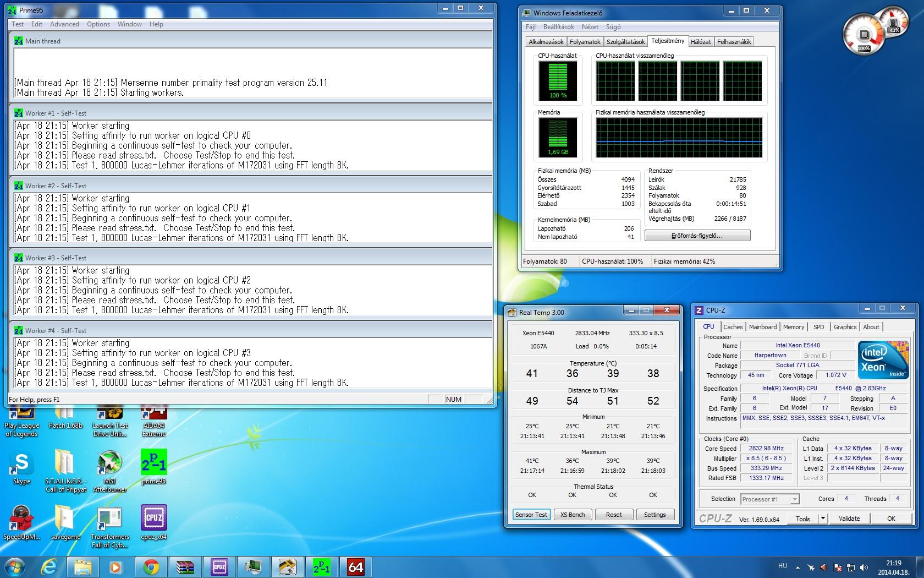The image size is (924, 578).
Task: Select the prime95 desktop icon
Action: click(153, 467)
